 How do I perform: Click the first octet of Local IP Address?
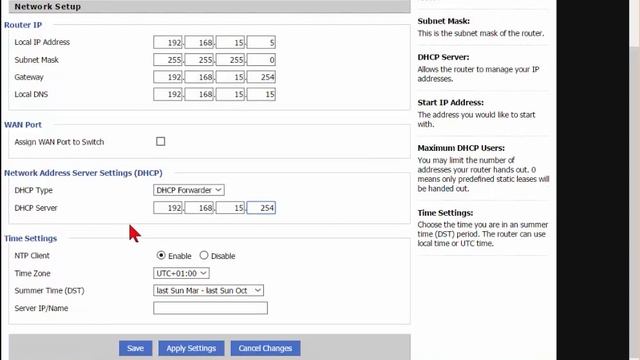(168, 42)
